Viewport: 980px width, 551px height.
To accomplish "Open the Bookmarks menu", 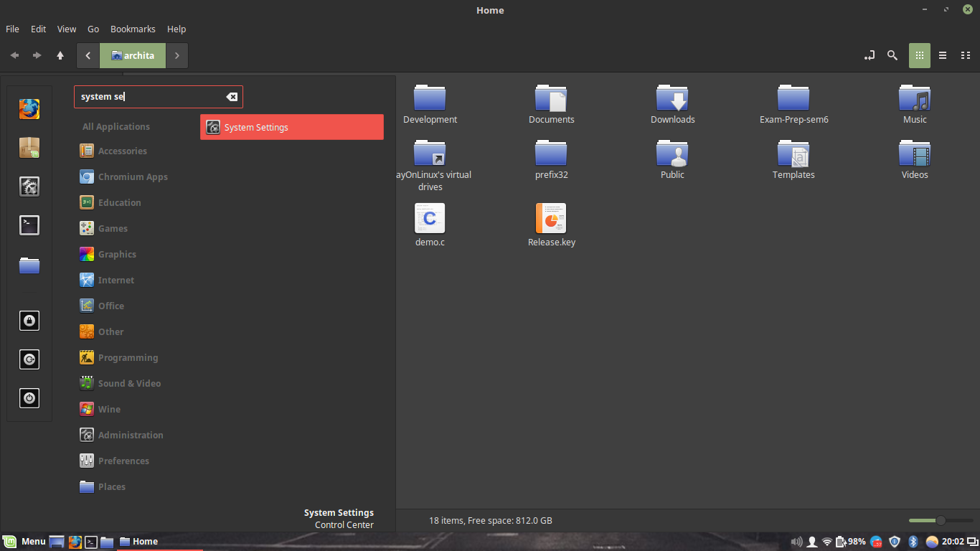I will [133, 29].
